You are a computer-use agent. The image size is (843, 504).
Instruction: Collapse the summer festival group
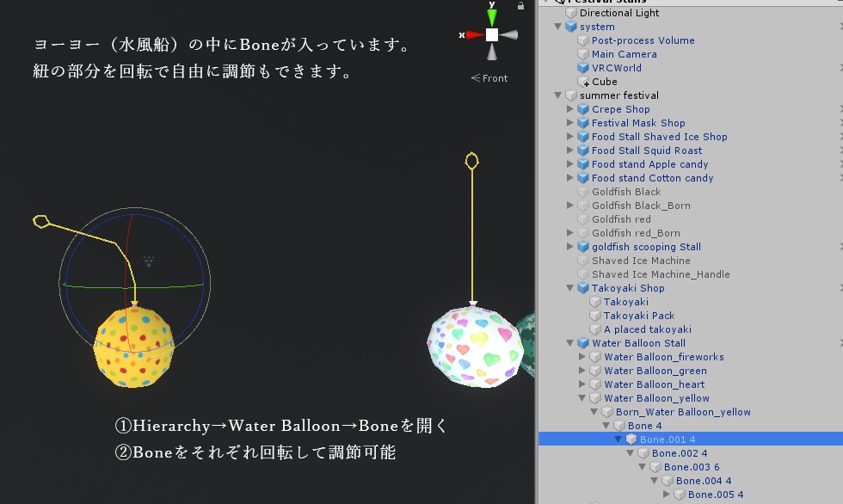[x=558, y=95]
